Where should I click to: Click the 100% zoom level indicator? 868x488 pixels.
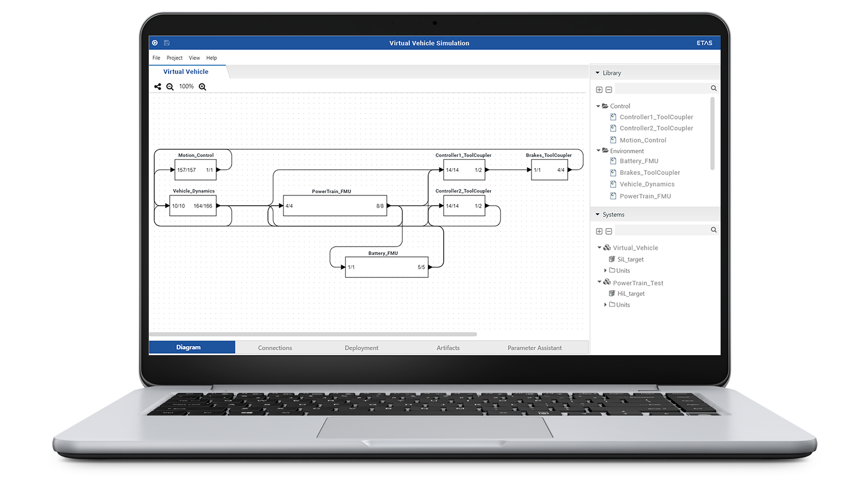186,86
